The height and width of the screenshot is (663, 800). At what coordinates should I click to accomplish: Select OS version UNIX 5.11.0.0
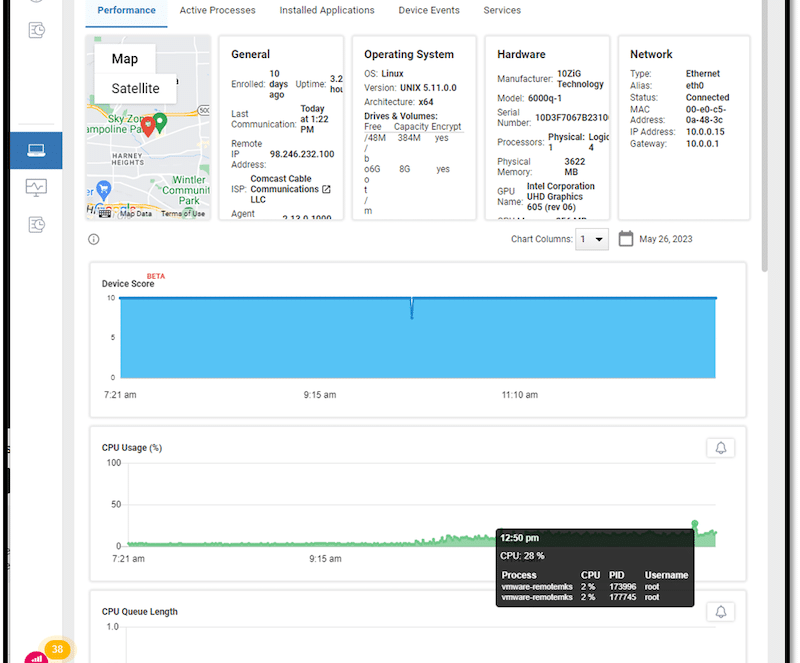tap(428, 88)
